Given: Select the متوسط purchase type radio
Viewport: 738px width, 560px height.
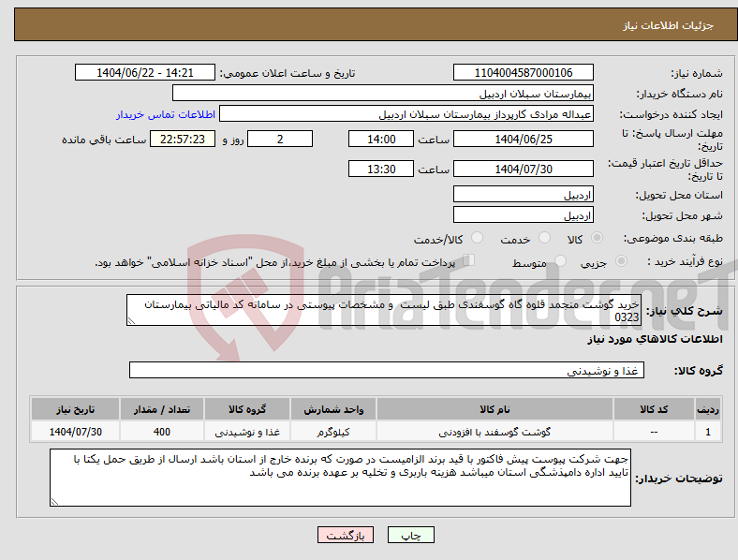Looking at the screenshot, I should pos(560,260).
